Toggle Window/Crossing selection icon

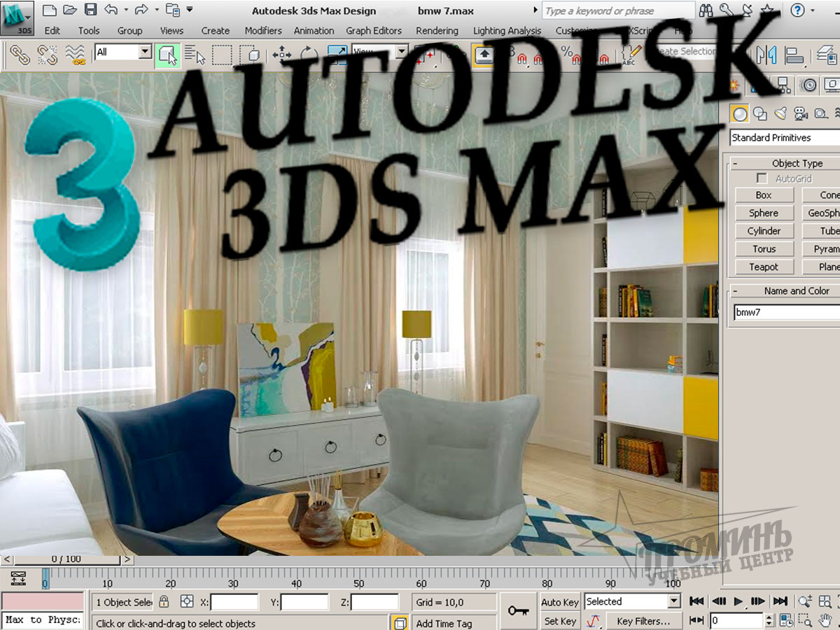248,54
